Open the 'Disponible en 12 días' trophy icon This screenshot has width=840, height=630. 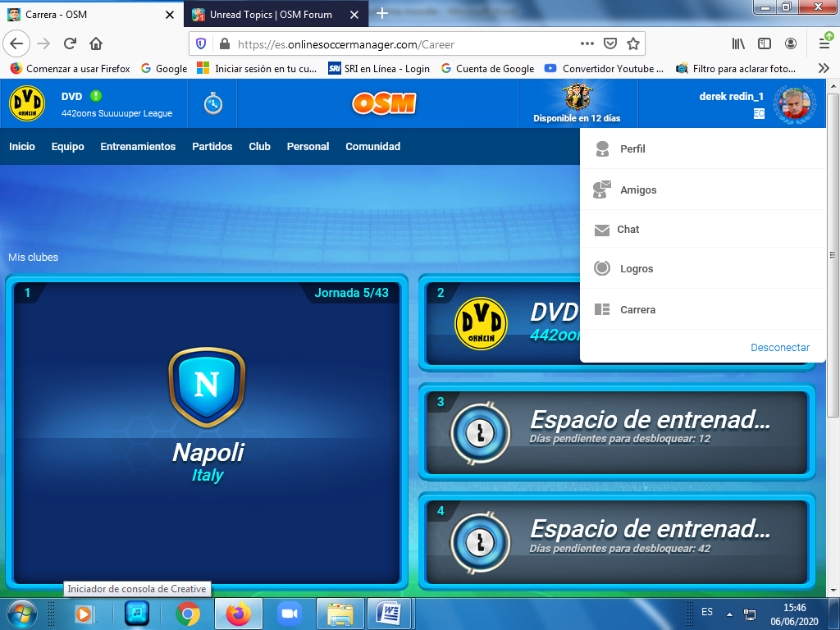tap(577, 97)
